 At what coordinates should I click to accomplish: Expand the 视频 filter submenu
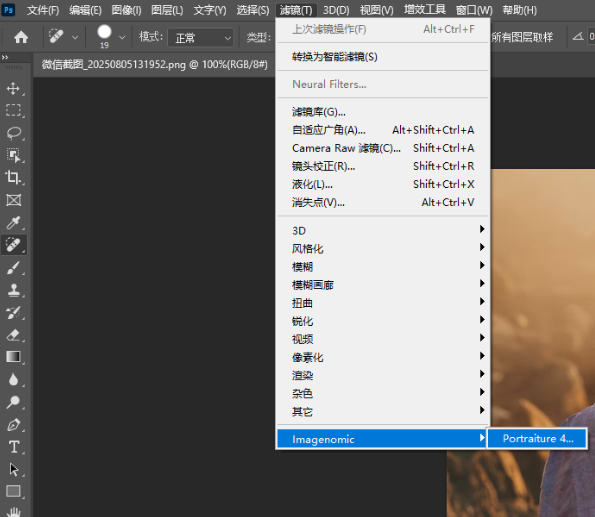click(x=383, y=339)
